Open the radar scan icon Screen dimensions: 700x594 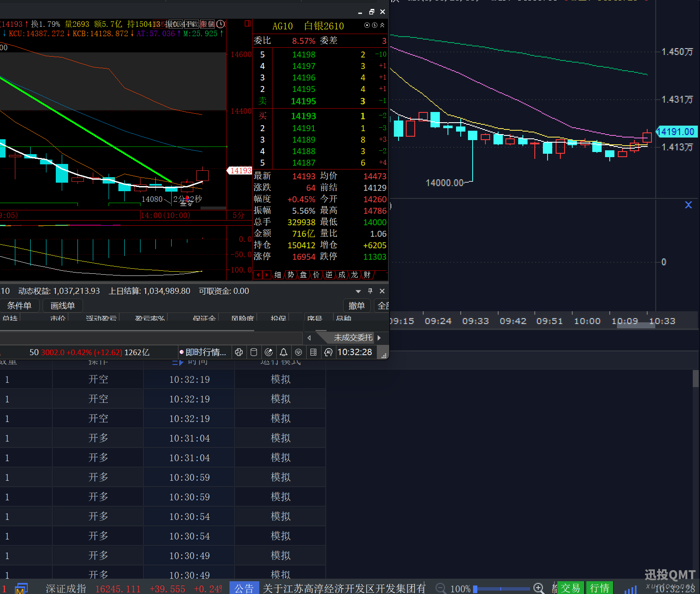269,352
